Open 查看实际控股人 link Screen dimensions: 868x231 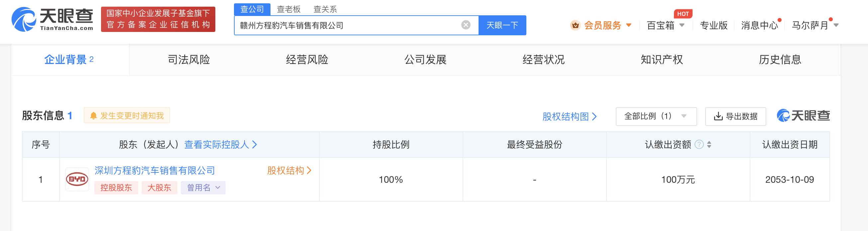(x=221, y=144)
